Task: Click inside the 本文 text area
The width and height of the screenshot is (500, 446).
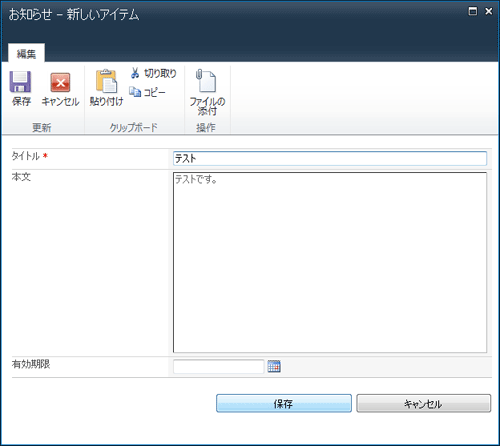Action: pos(330,262)
